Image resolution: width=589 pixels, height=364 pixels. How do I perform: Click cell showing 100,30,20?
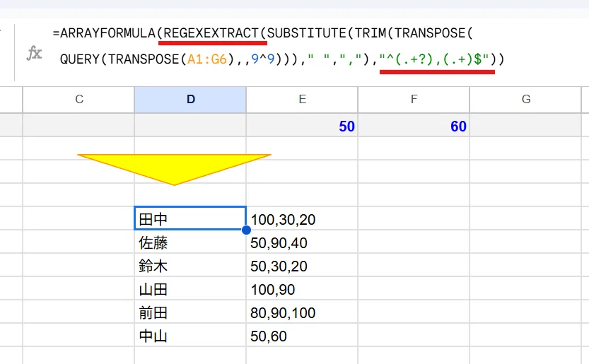[302, 219]
